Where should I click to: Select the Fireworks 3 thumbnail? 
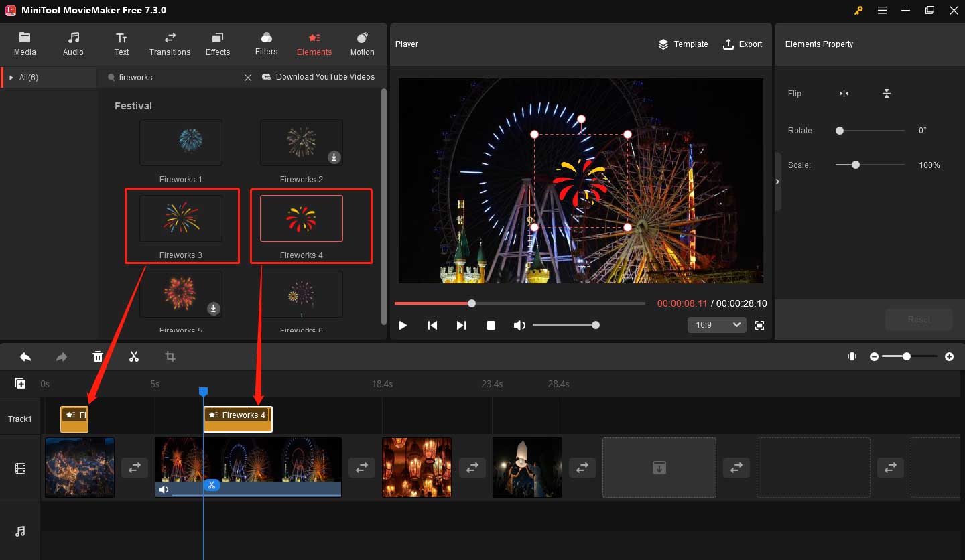click(181, 218)
